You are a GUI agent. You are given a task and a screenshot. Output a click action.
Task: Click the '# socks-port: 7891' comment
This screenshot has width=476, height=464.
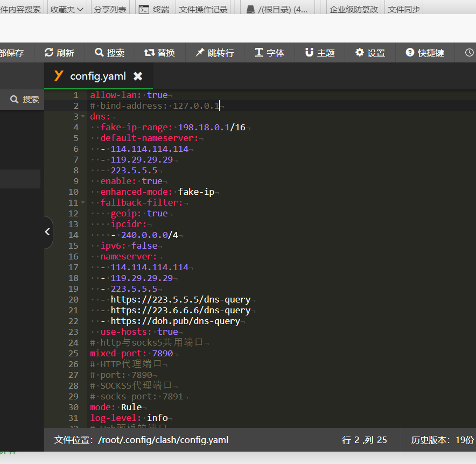137,396
